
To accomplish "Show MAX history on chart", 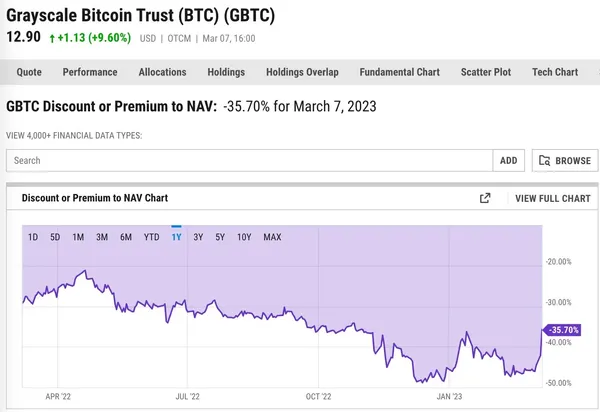I will pyautogui.click(x=272, y=237).
